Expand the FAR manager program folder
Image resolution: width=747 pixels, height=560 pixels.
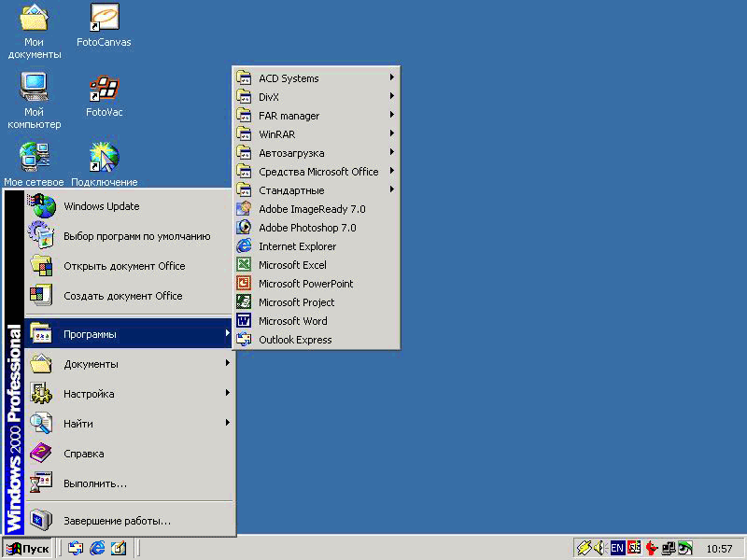click(x=316, y=116)
